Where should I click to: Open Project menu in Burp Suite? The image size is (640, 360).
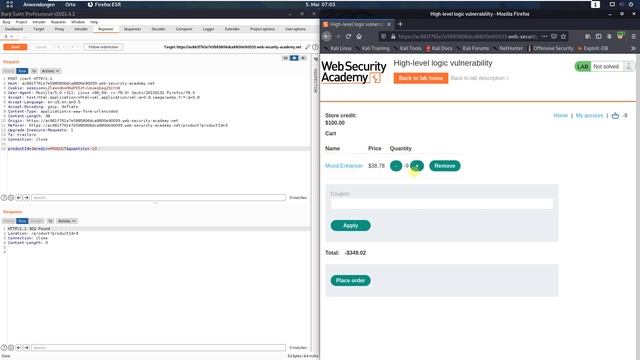pos(21,22)
